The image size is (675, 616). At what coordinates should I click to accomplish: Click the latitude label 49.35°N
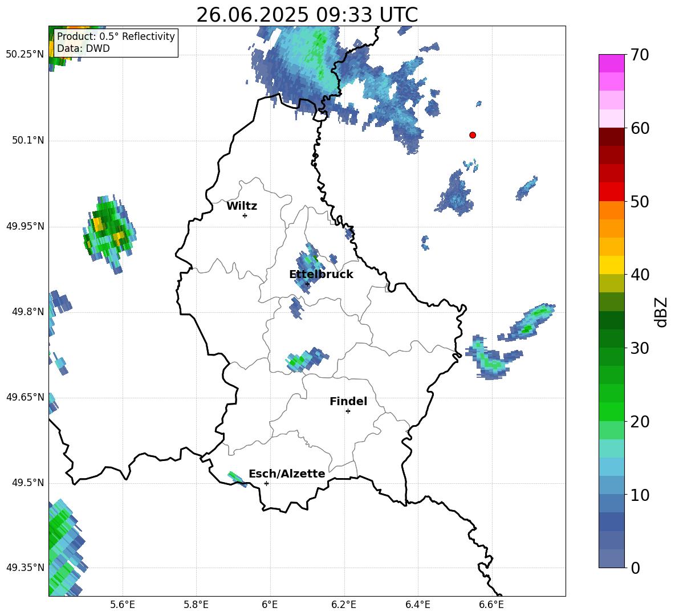pos(25,568)
